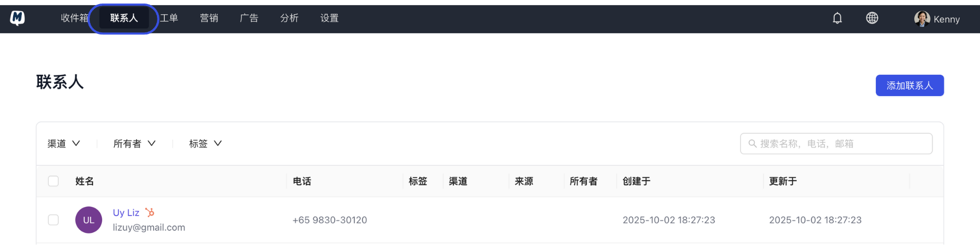Open the notifications bell
This screenshot has width=980, height=251.
[837, 18]
